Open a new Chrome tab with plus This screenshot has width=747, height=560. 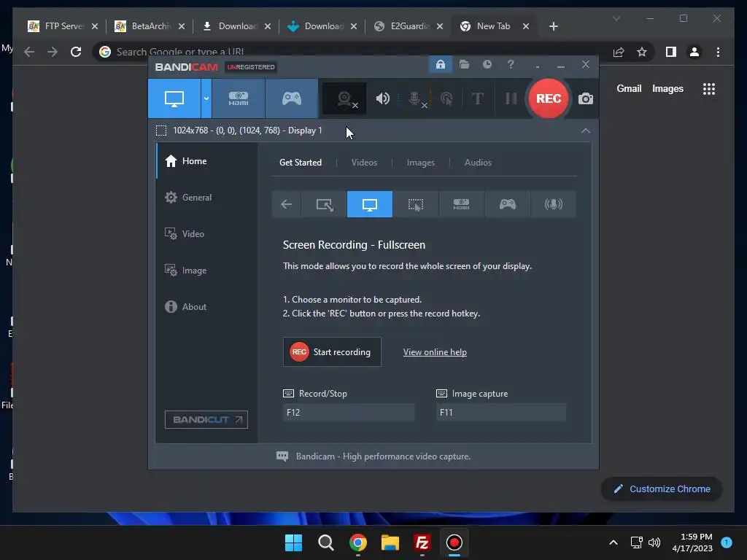553,26
